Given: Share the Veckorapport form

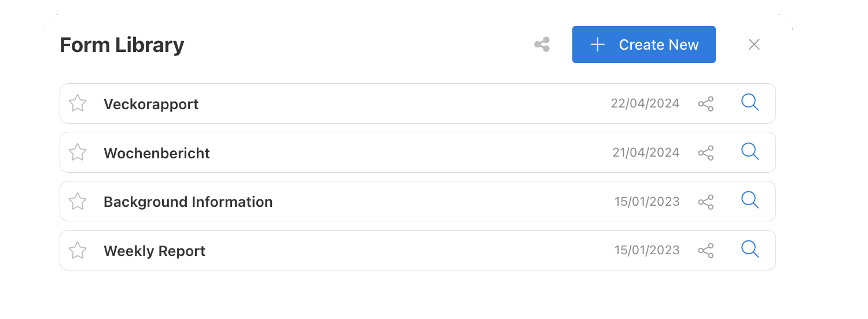Looking at the screenshot, I should 706,104.
